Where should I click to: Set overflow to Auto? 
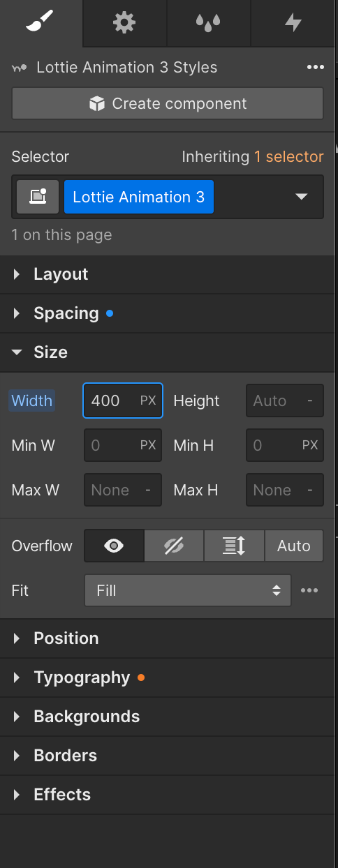coord(294,546)
